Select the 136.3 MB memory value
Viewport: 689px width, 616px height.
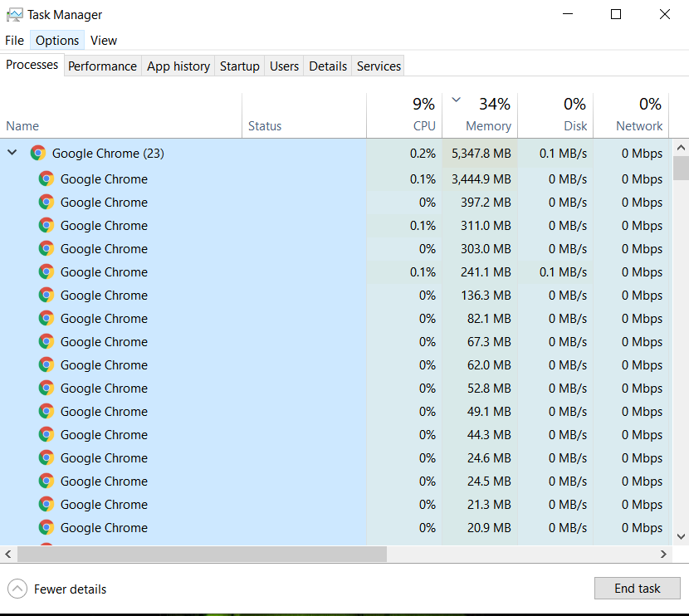486,296
